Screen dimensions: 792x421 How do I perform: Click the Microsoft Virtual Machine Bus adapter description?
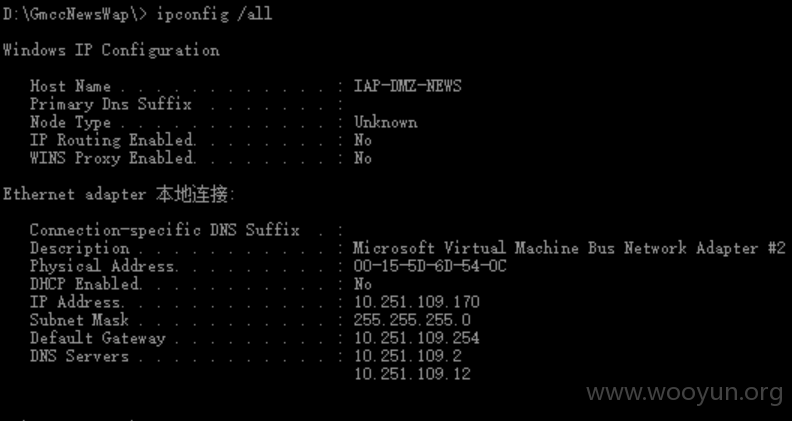[x=569, y=248]
